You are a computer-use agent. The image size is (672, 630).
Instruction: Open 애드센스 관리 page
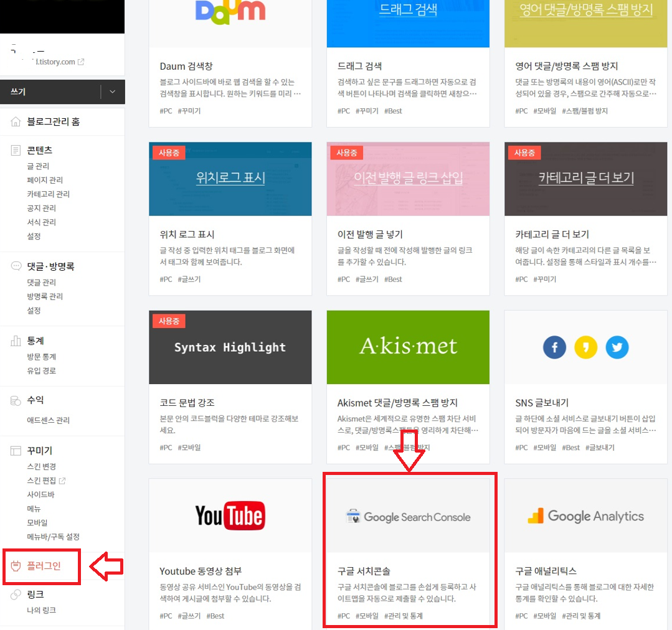[49, 420]
